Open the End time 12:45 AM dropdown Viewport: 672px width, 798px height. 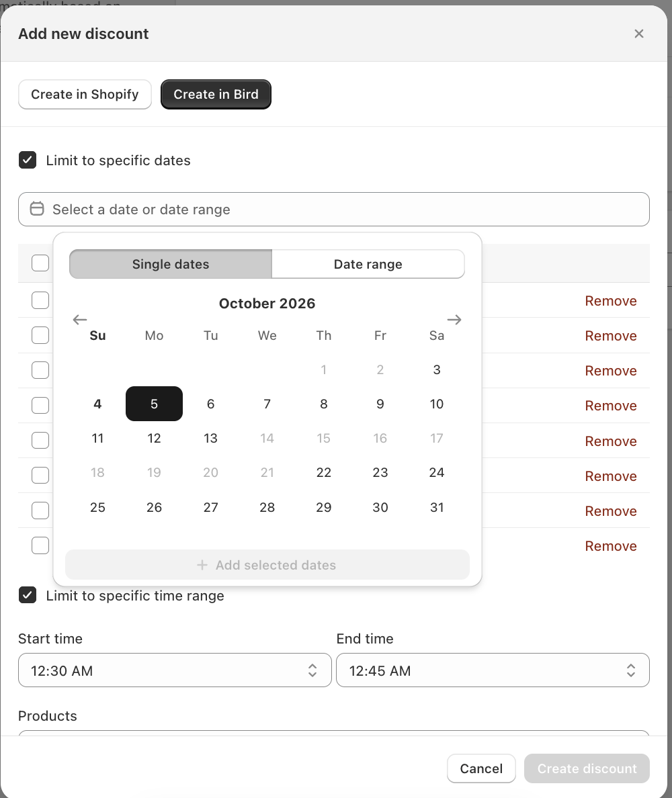point(493,670)
